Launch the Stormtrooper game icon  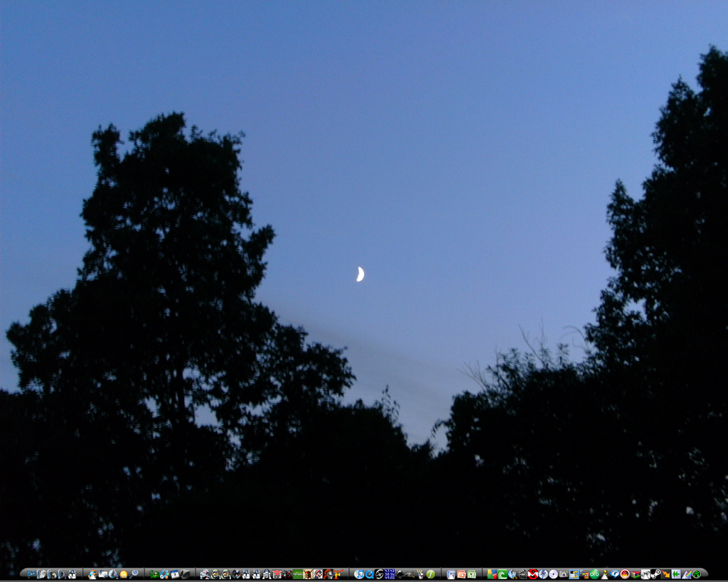(x=205, y=575)
